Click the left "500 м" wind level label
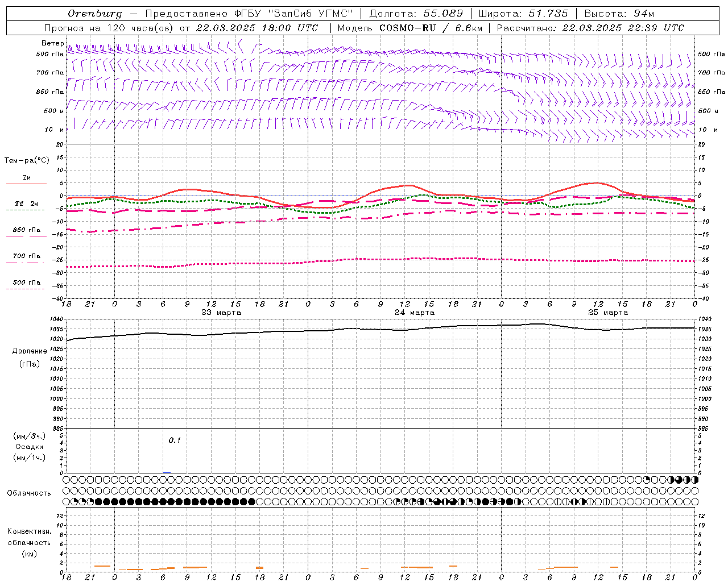The width and height of the screenshot is (728, 582). pyautogui.click(x=54, y=111)
